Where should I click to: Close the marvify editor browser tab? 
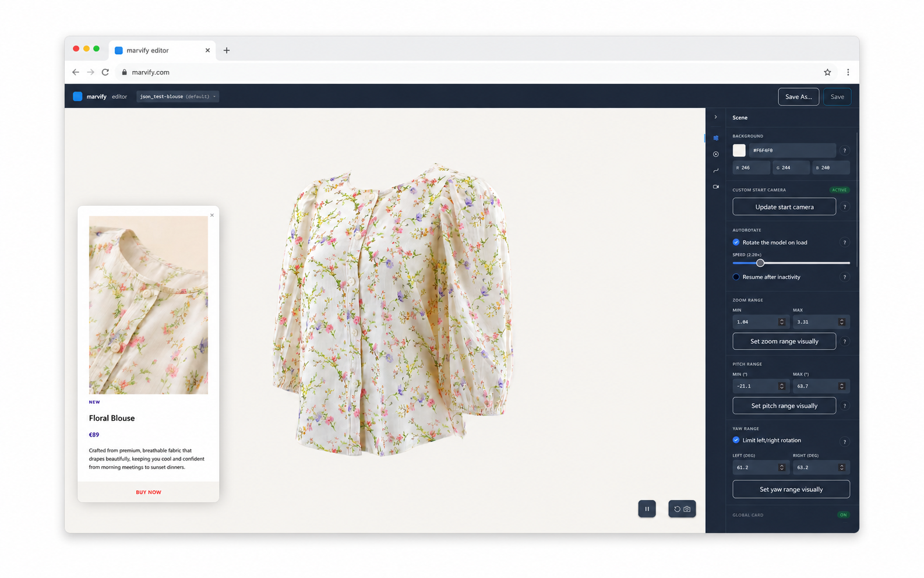pyautogui.click(x=207, y=50)
